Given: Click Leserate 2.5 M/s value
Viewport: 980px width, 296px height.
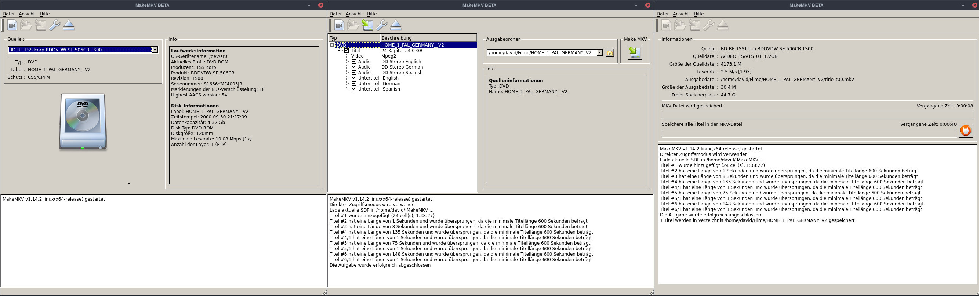Looking at the screenshot, I should [736, 72].
